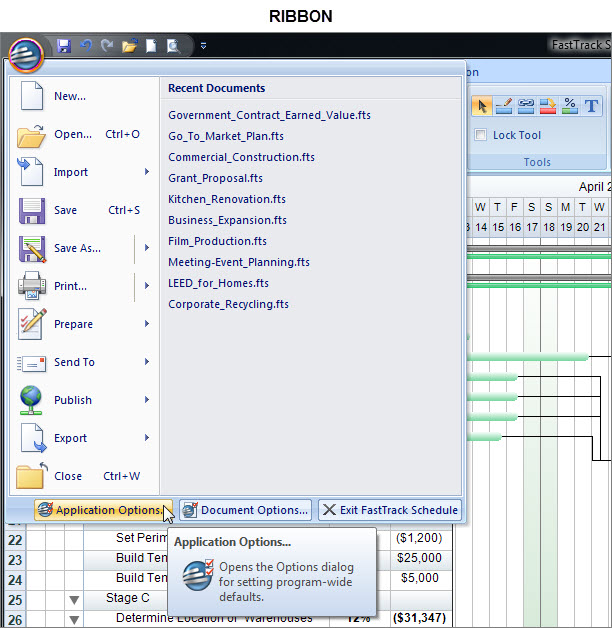
Task: Customize quick access toolbar dropdown arrow
Action: [x=203, y=46]
